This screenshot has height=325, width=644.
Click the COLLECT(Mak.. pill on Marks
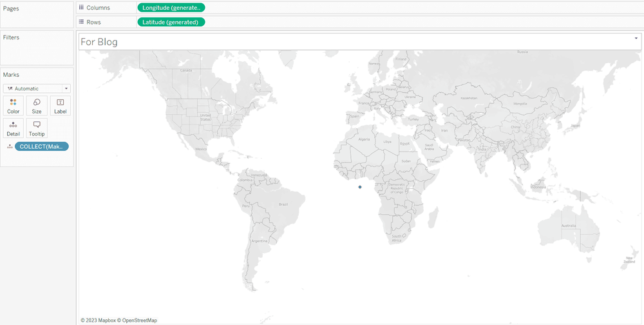point(44,146)
